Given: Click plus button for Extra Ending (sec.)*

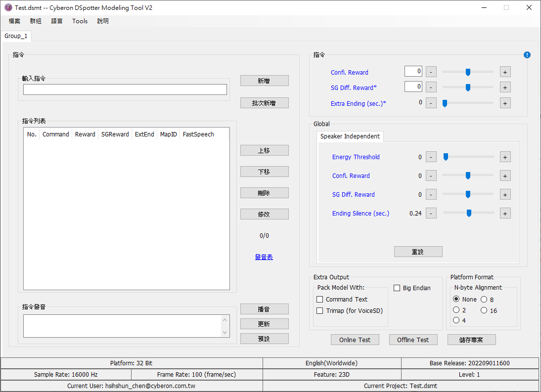Looking at the screenshot, I should (505, 103).
